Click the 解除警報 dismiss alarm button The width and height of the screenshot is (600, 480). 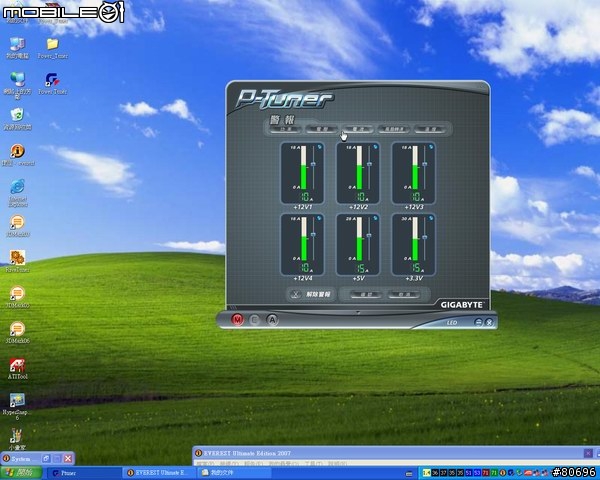[311, 294]
